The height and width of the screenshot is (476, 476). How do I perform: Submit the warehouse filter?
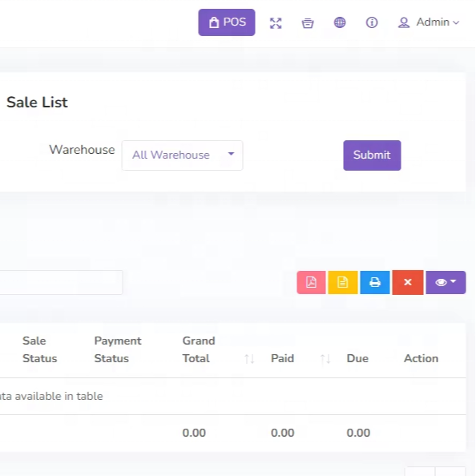pyautogui.click(x=372, y=155)
